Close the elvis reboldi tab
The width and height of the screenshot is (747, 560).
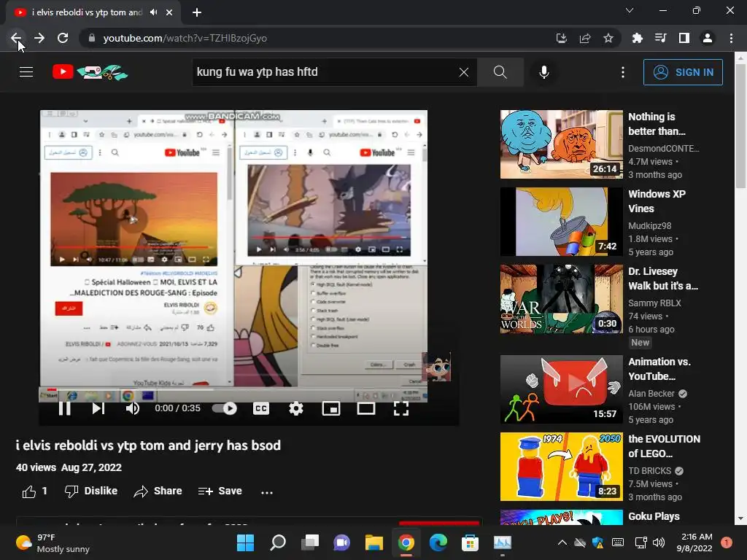click(169, 12)
